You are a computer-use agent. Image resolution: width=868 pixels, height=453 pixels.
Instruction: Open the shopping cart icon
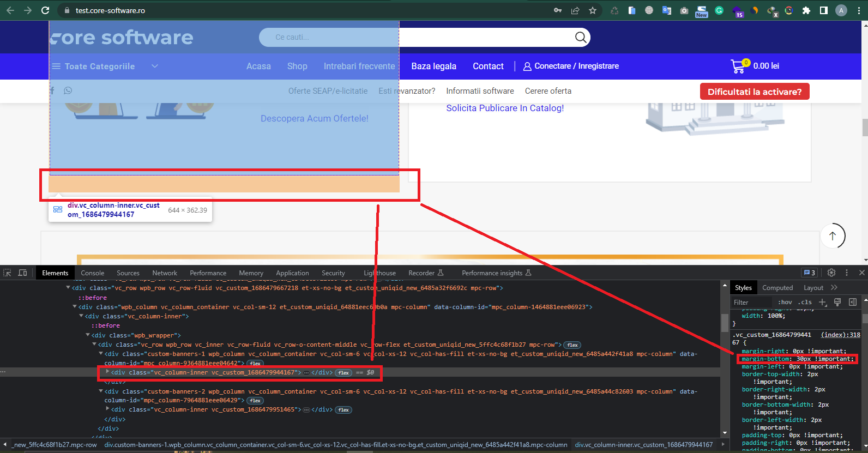coord(738,66)
